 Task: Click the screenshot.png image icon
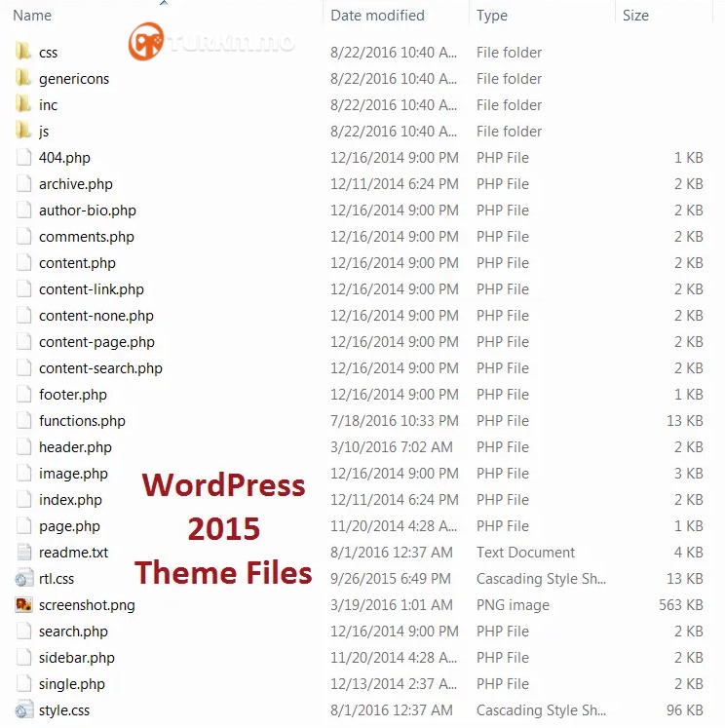click(23, 604)
